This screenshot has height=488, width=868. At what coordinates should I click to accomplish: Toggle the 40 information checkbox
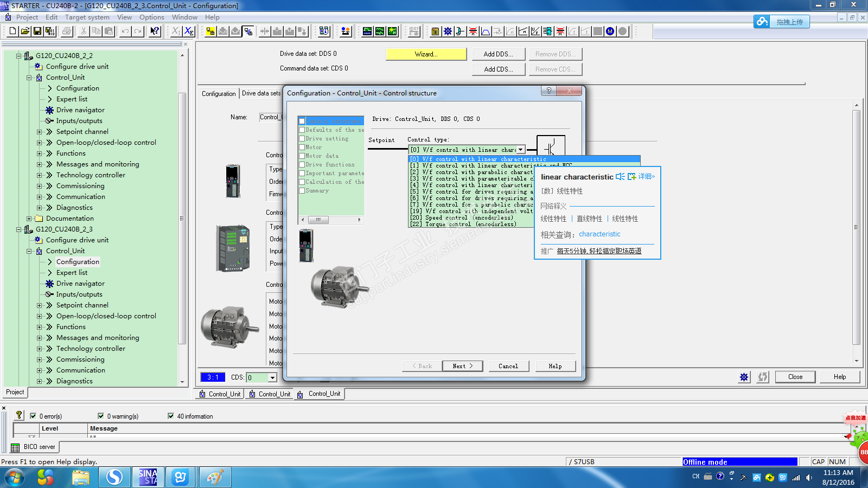171,416
